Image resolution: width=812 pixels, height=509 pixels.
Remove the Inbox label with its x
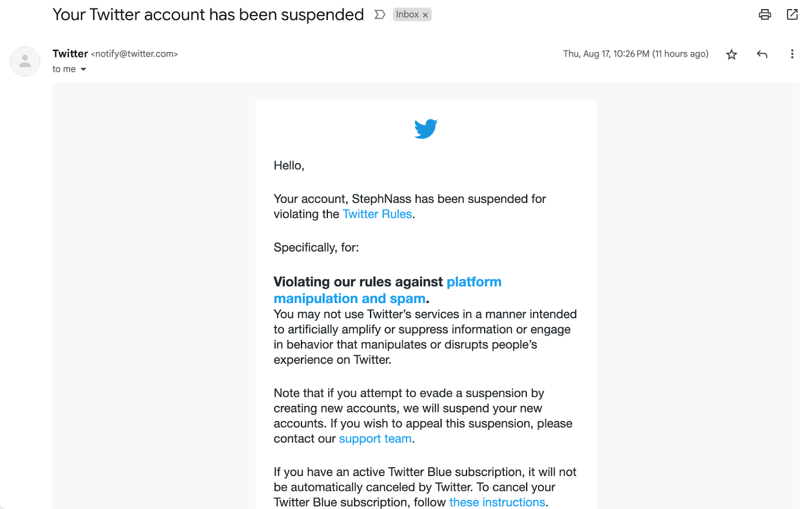[x=425, y=15]
